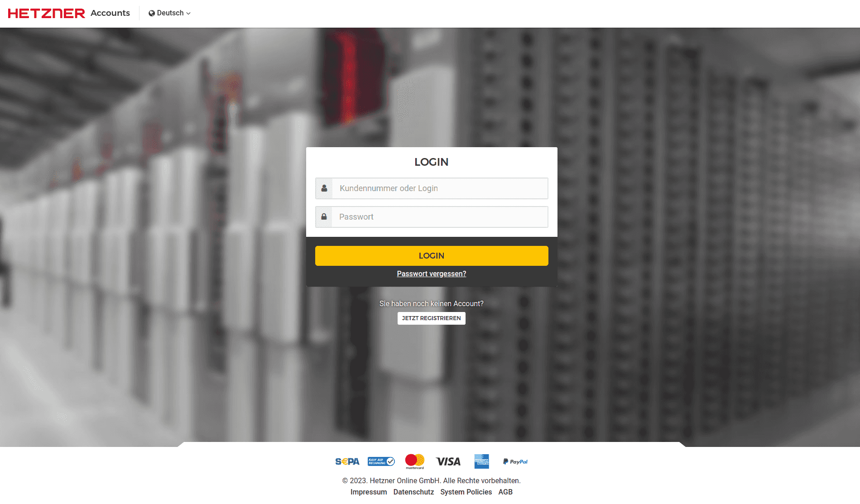
Task: Open the Datenschutz page
Action: point(413,492)
